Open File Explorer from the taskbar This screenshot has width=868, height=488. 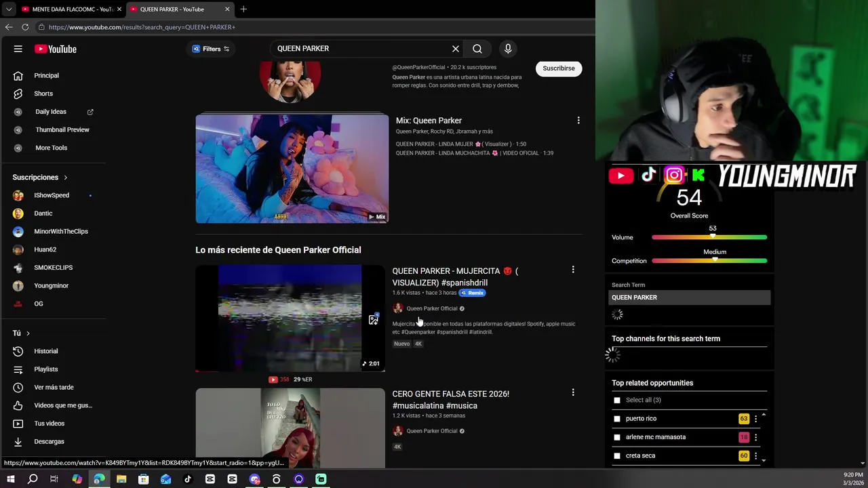(121, 479)
